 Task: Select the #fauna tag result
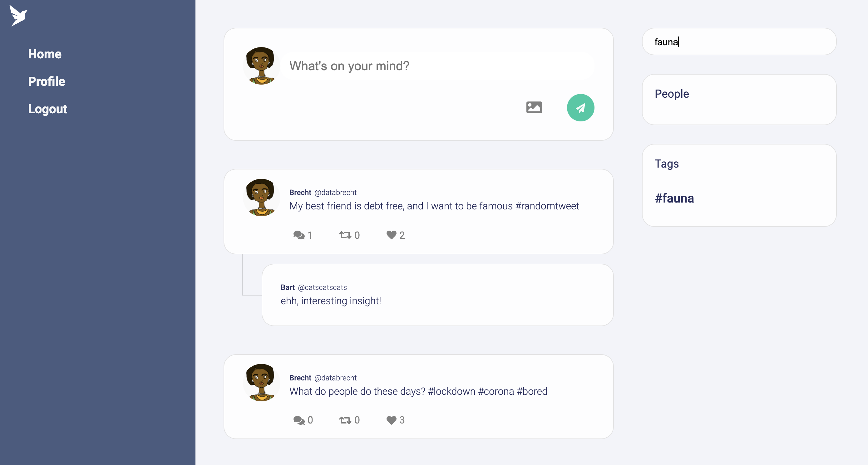[674, 198]
